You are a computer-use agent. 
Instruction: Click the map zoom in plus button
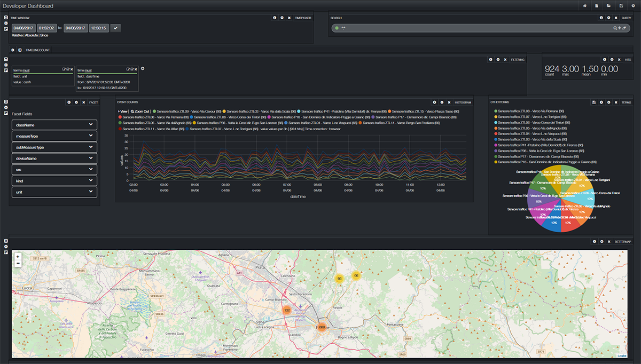18,257
